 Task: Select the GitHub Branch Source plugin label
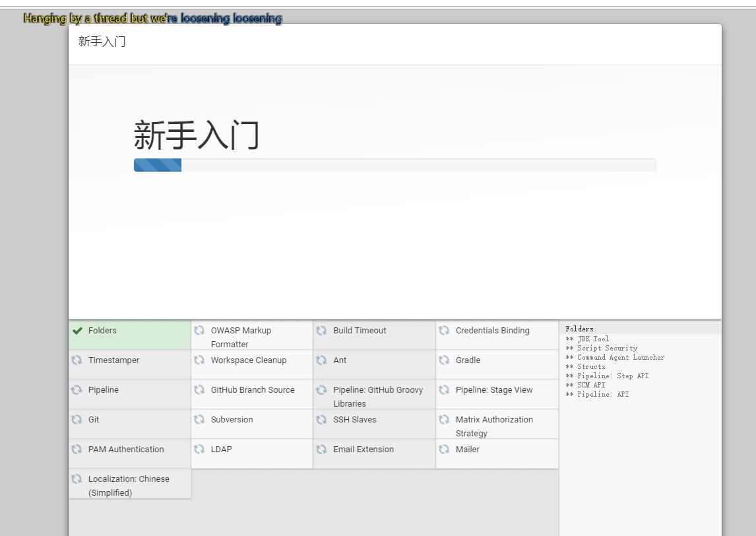253,390
